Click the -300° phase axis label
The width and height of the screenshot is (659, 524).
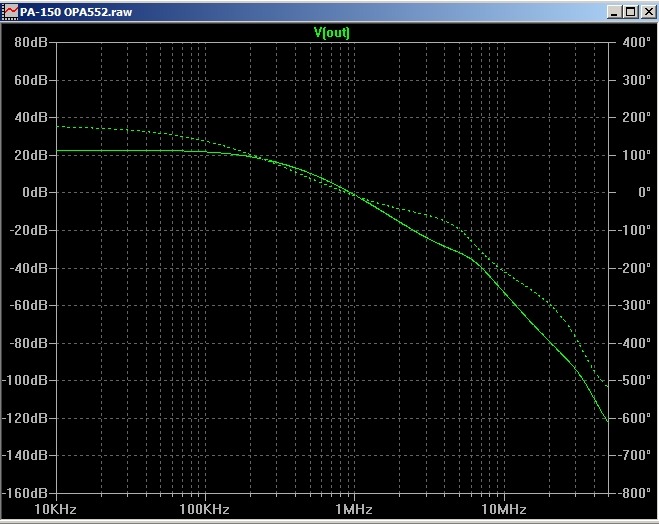point(634,305)
